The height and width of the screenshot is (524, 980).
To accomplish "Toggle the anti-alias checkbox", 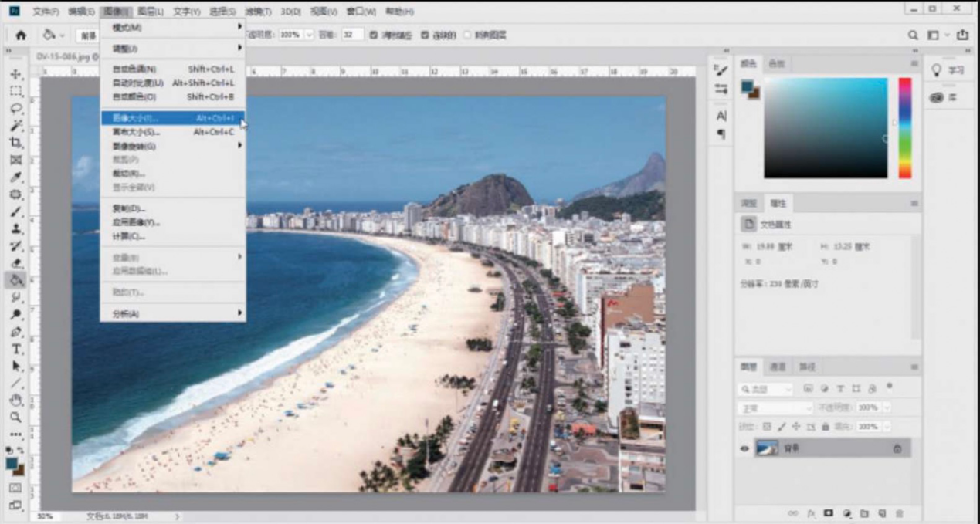I will coord(374,35).
